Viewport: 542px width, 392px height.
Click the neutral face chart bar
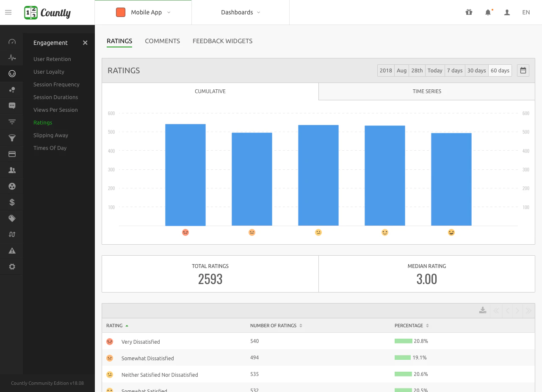(318, 175)
